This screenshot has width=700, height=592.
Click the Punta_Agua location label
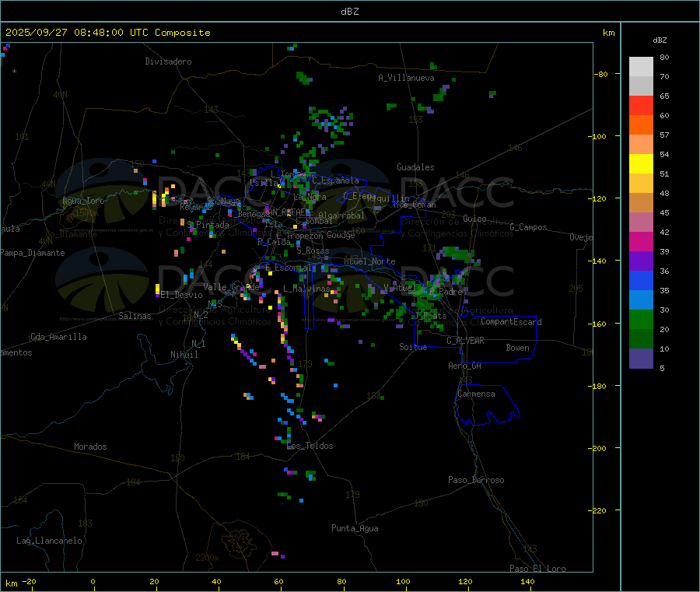[x=355, y=528]
